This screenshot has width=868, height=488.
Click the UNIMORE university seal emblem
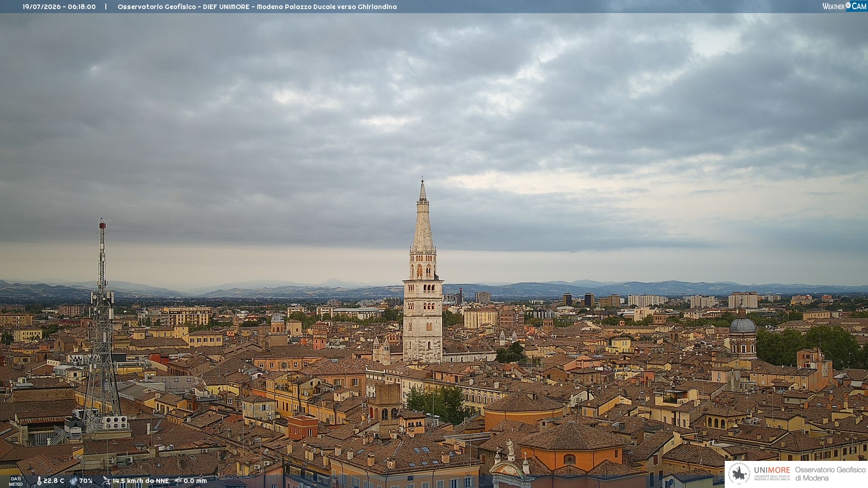click(739, 474)
